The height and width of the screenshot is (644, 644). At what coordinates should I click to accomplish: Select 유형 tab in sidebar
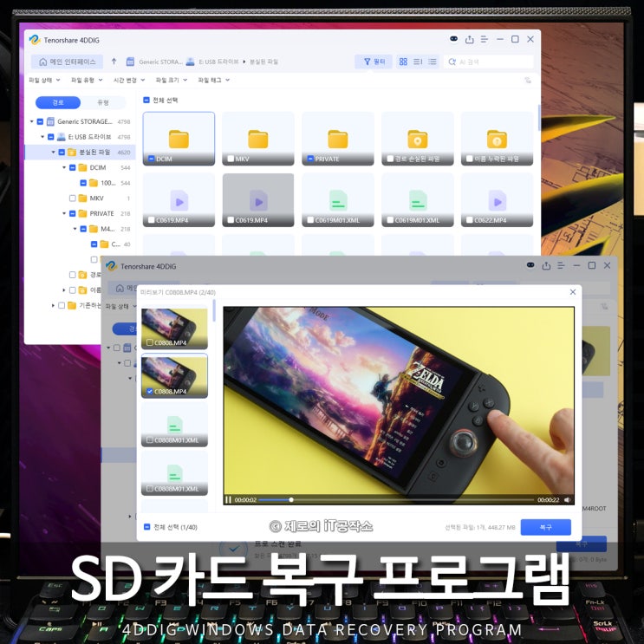point(103,102)
